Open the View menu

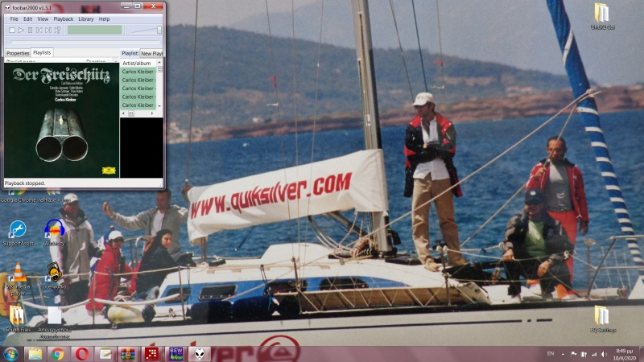point(43,19)
